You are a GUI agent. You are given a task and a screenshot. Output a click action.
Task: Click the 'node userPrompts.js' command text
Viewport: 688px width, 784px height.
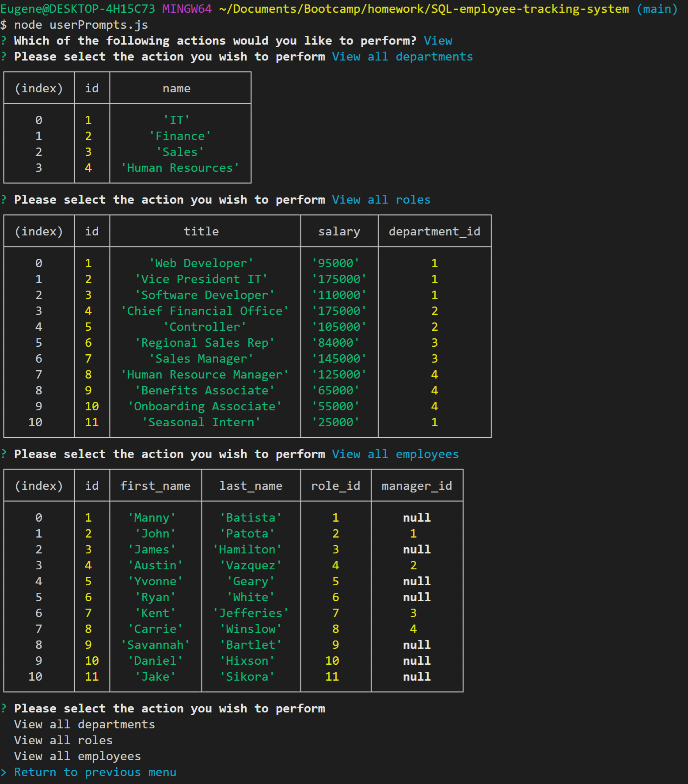(81, 25)
